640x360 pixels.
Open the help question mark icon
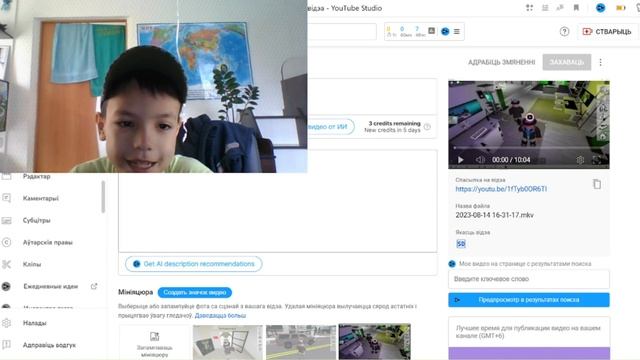(564, 31)
